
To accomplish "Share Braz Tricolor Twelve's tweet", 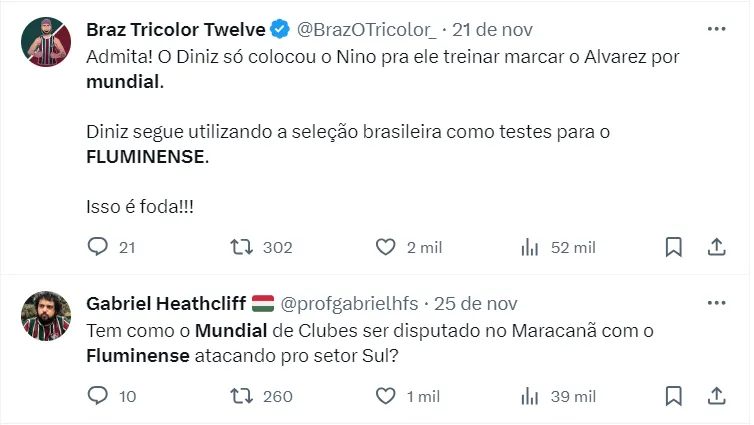I will [x=716, y=247].
